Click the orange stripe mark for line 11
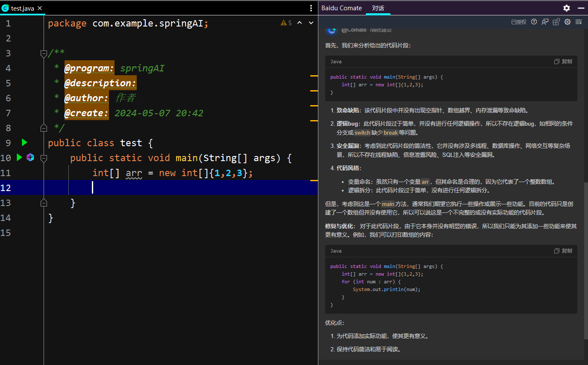This screenshot has width=588, height=365. pyautogui.click(x=314, y=181)
